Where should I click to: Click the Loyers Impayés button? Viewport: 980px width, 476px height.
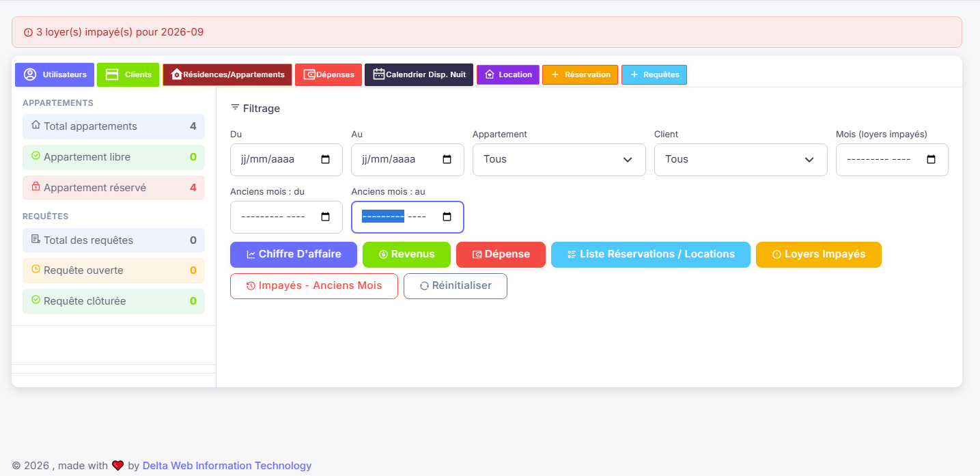click(819, 254)
